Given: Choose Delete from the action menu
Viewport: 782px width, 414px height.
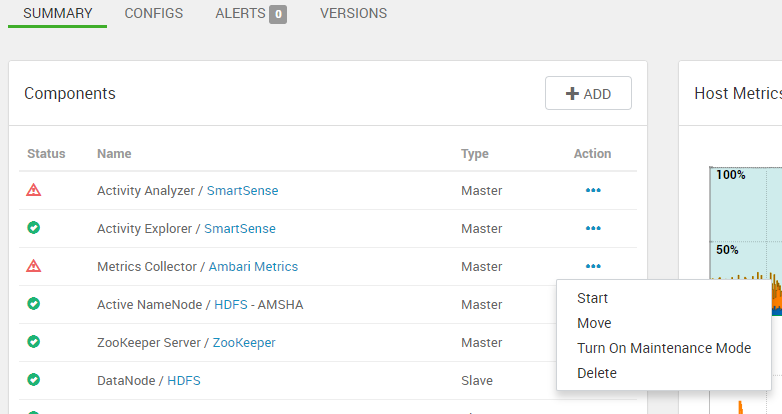Looking at the screenshot, I should click(x=597, y=373).
